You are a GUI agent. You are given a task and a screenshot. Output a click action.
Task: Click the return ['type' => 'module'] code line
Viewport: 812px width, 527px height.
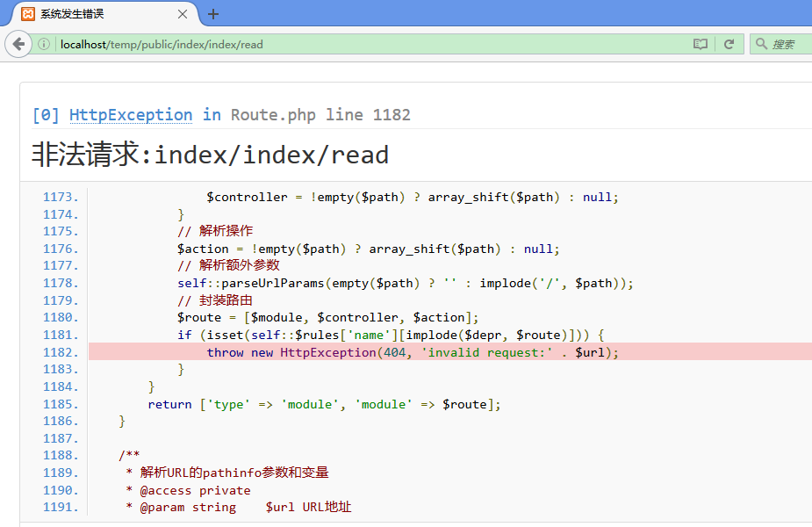(x=324, y=404)
